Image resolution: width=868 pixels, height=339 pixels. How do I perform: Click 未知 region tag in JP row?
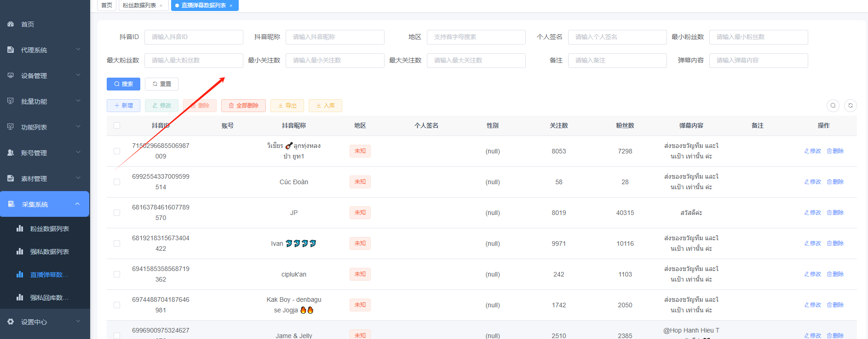(360, 213)
